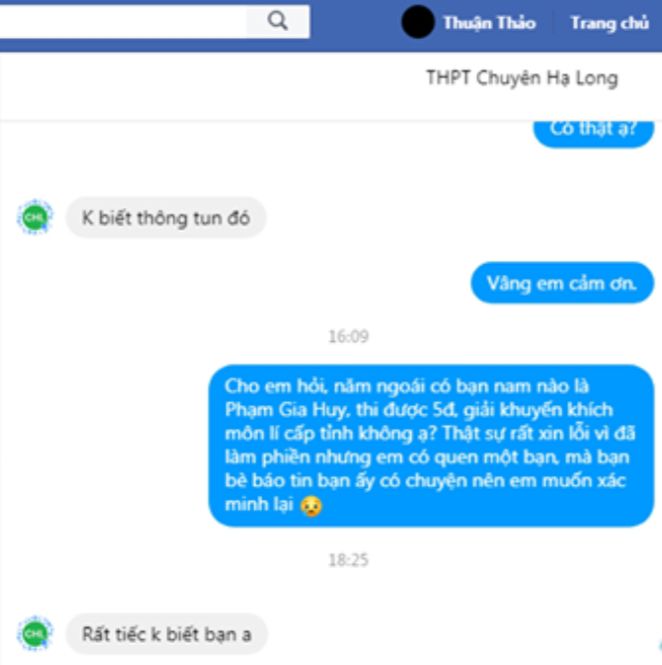Select the long message about Phạm Gia Huy

pos(431,445)
